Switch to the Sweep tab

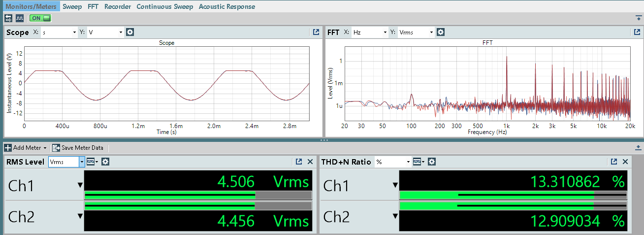tap(72, 6)
